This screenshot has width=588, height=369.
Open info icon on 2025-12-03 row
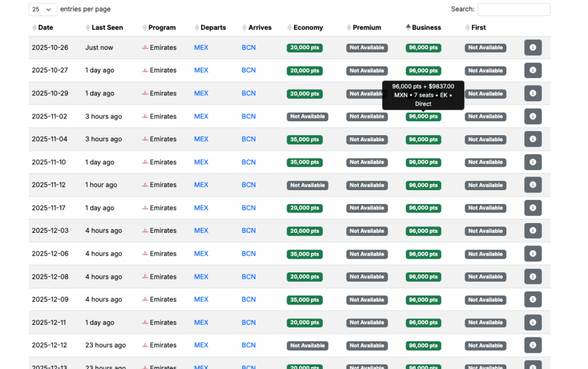(x=532, y=230)
